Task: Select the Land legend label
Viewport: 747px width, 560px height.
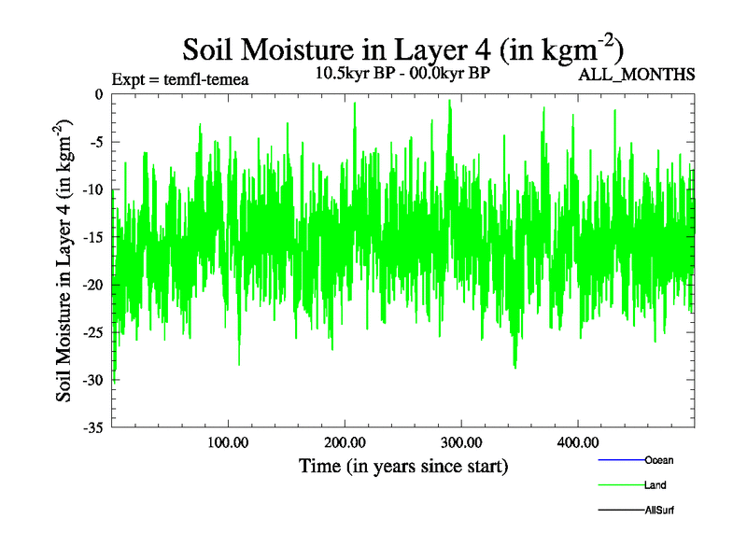Action: click(x=655, y=485)
